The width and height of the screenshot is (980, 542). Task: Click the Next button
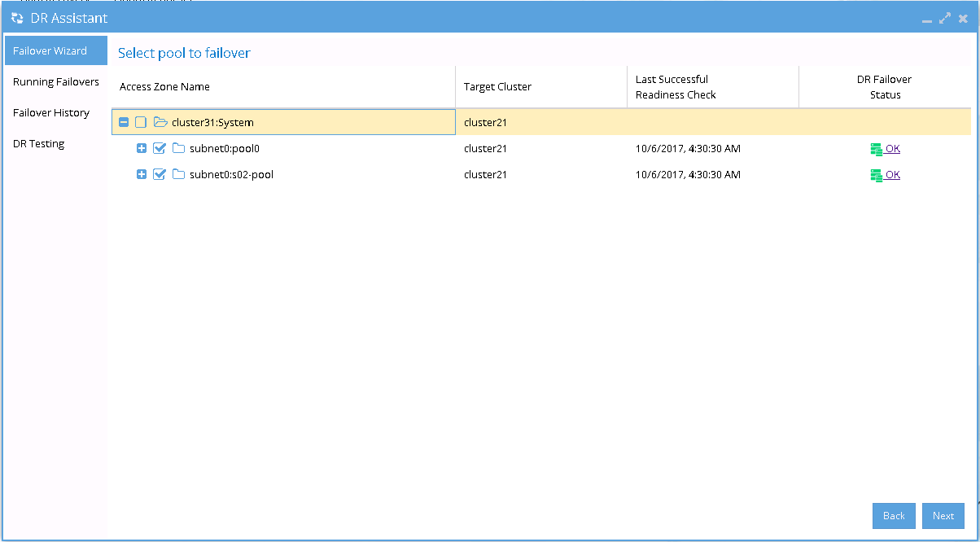pyautogui.click(x=943, y=515)
